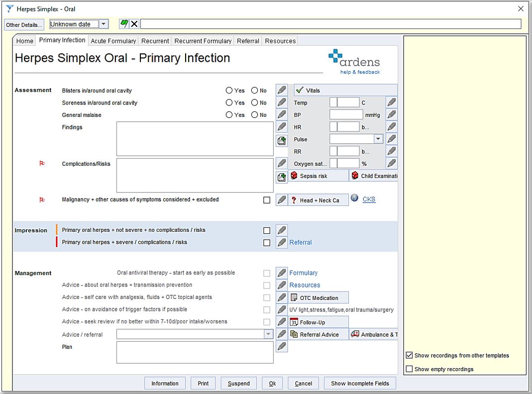Click into the Findings text box

pyautogui.click(x=195, y=139)
